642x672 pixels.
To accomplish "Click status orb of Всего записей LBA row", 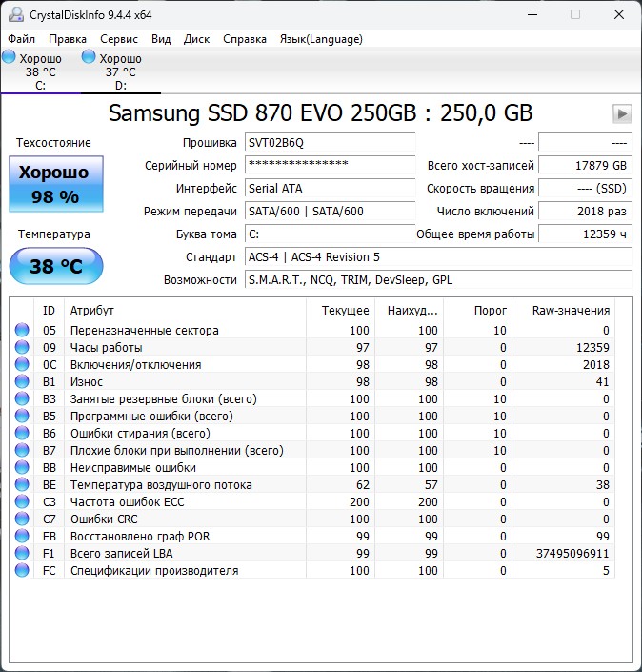I will 22,553.
